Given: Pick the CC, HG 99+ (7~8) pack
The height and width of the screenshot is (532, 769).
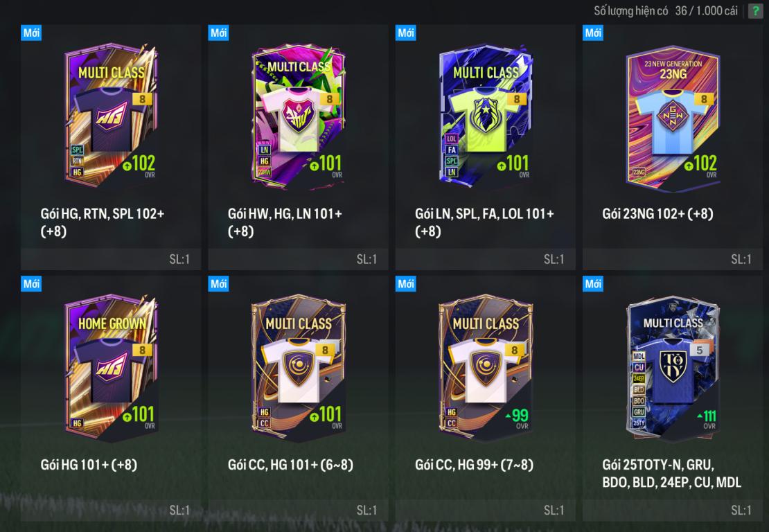Looking at the screenshot, I should point(486,398).
